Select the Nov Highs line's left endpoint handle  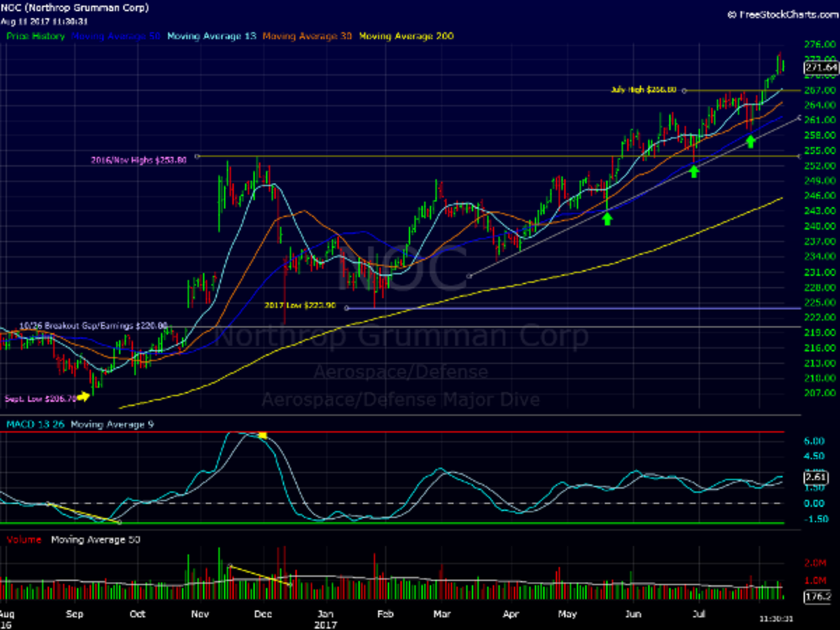pos(197,156)
